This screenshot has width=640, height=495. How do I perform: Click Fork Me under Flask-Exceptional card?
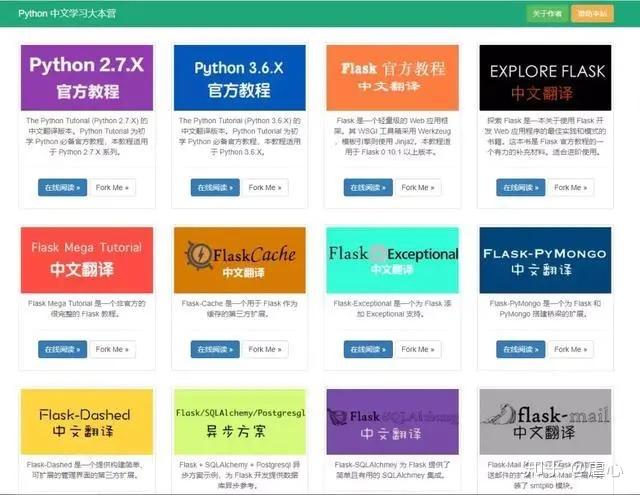tap(418, 349)
